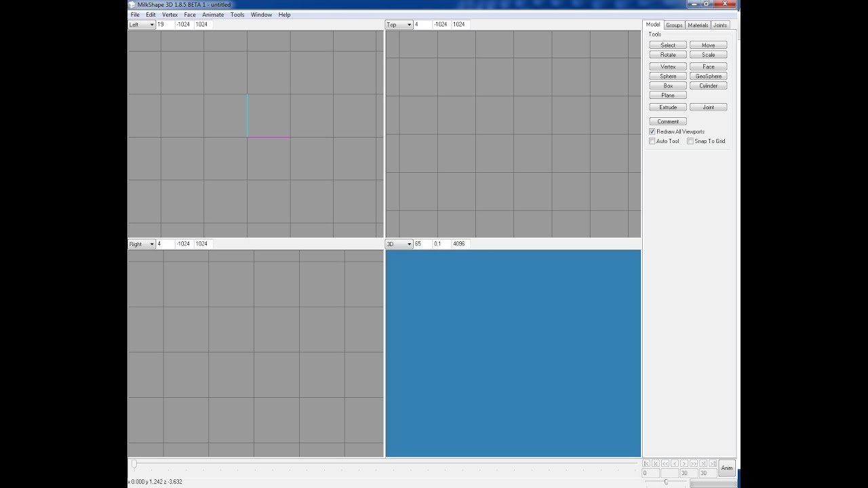868x488 pixels.
Task: Click the Right viewport field showing 4
Action: (165, 244)
